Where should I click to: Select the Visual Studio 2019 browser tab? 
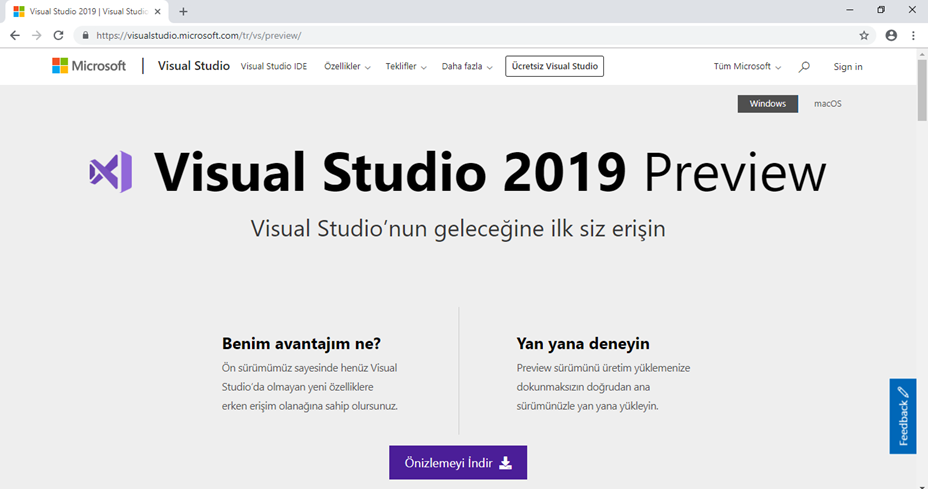coord(87,11)
